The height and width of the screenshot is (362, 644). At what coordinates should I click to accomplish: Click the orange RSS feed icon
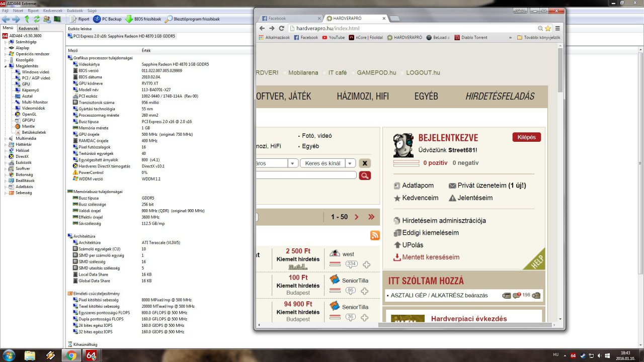[375, 235]
